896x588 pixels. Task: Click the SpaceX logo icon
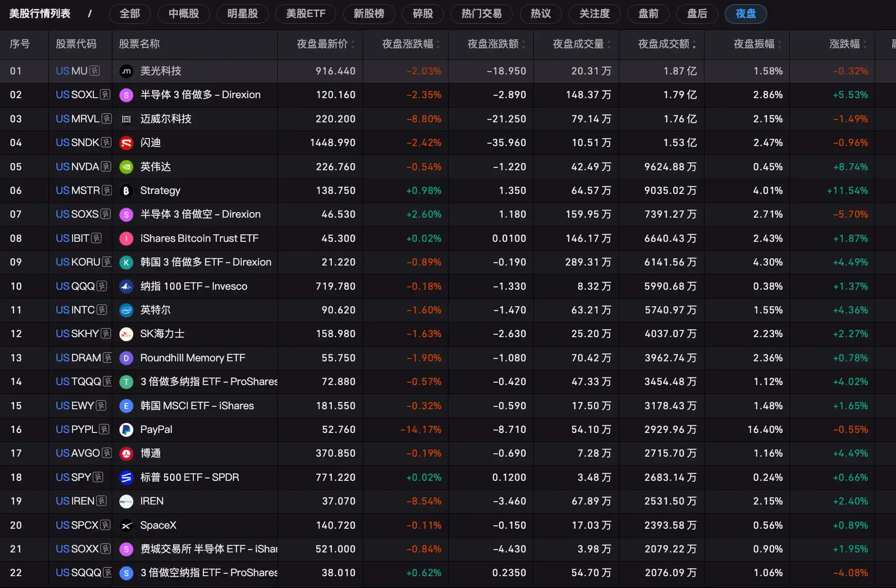click(x=126, y=525)
